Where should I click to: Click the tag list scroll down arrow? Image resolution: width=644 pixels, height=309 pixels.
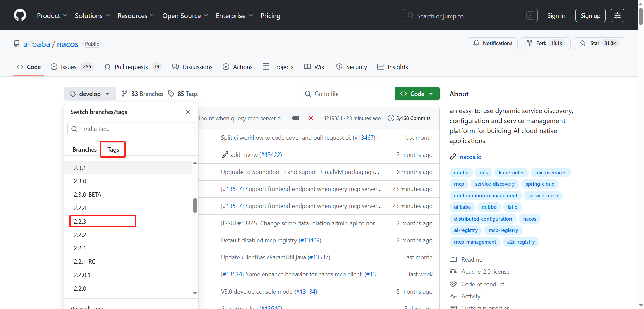pyautogui.click(x=195, y=293)
